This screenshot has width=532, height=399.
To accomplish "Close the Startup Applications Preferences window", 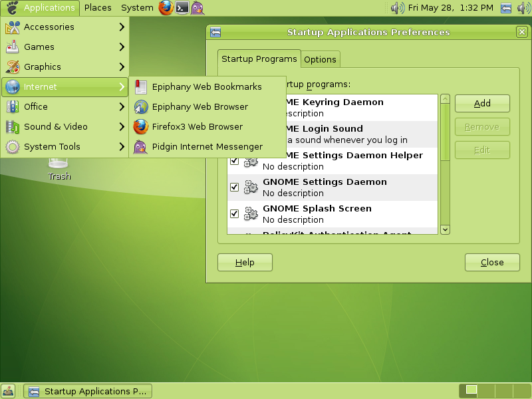I will click(x=522, y=32).
